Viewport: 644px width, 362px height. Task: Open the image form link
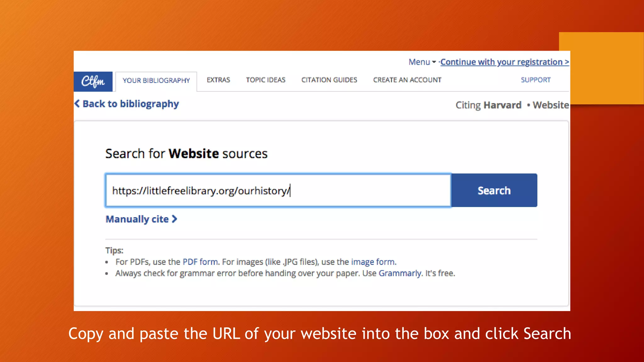[373, 262]
